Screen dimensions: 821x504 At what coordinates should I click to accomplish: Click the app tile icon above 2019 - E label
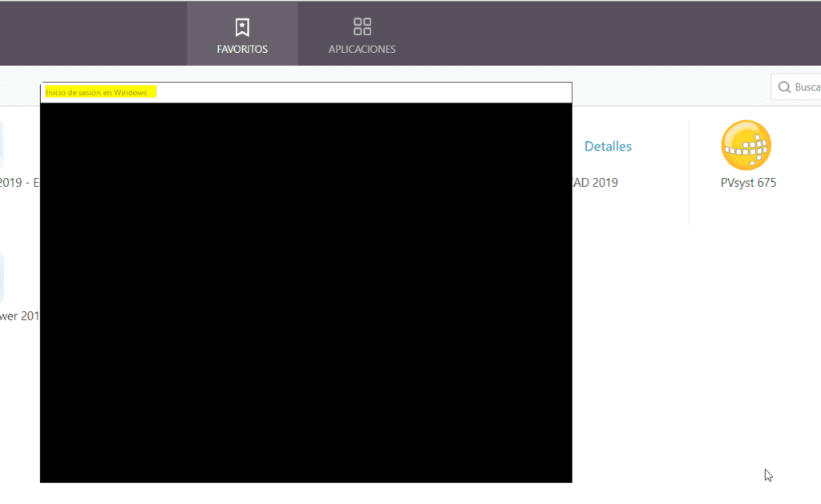pyautogui.click(x=3, y=144)
